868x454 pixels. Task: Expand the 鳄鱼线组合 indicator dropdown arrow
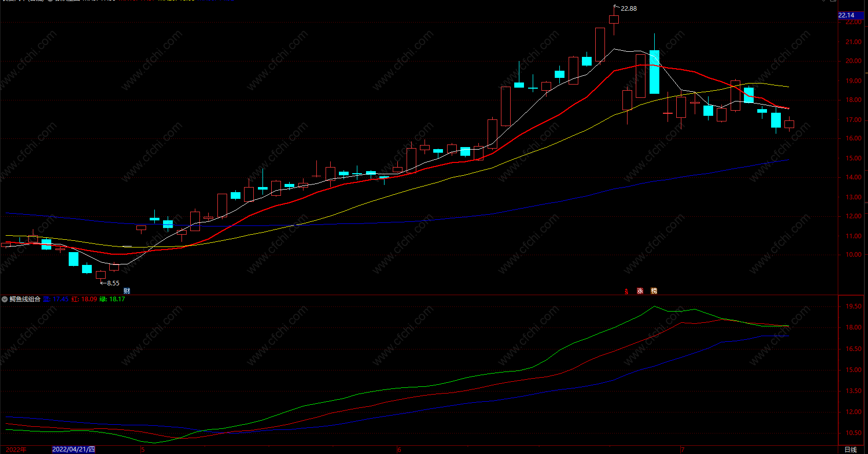[5, 299]
